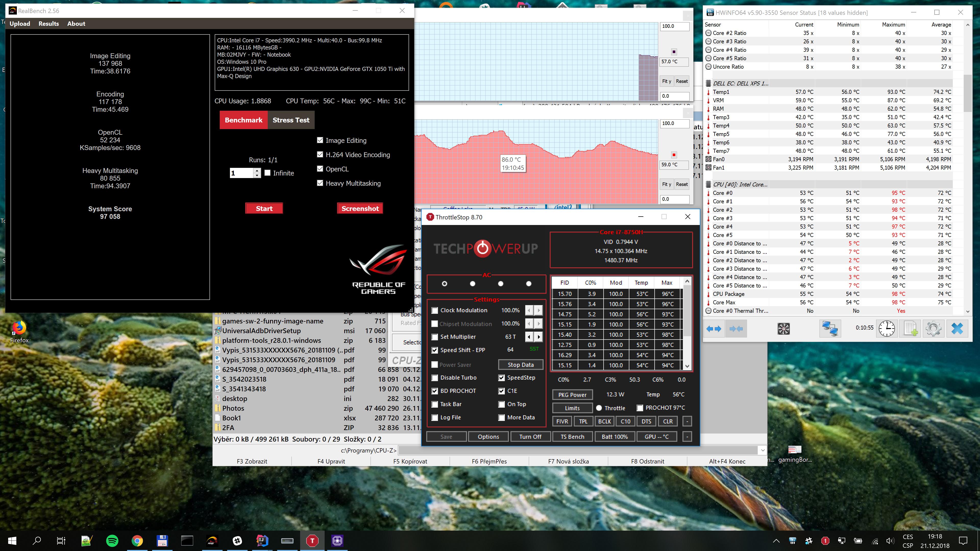Toggle Heavy Multitasking checkbox
Viewport: 980px width, 551px height.
pos(320,183)
